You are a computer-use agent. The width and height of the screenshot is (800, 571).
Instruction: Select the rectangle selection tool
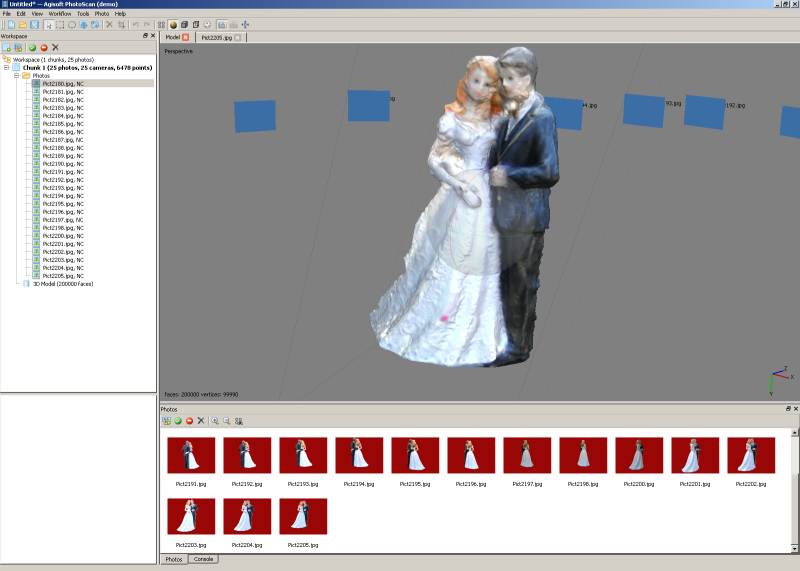click(60, 24)
